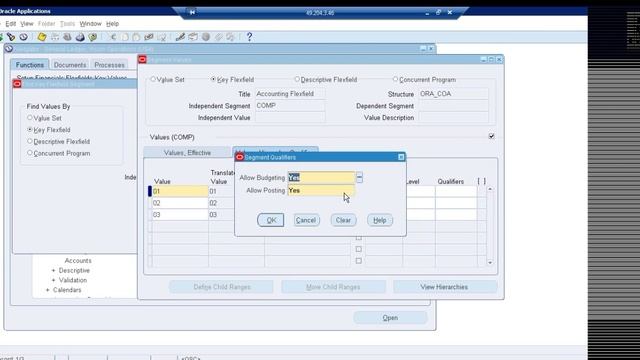
Task: Click Cancel in Segment Qualifiers dialog
Action: tap(306, 220)
